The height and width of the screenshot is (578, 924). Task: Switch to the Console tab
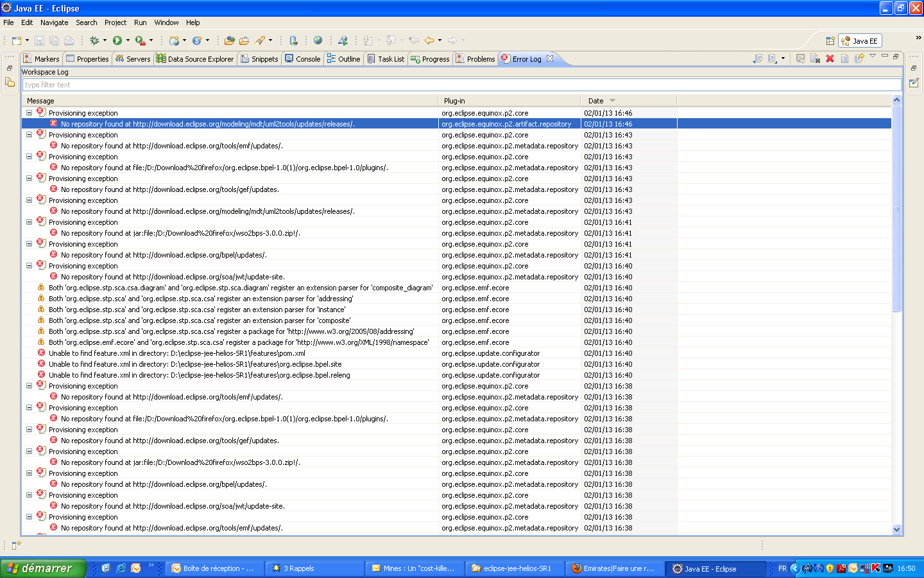pos(303,59)
